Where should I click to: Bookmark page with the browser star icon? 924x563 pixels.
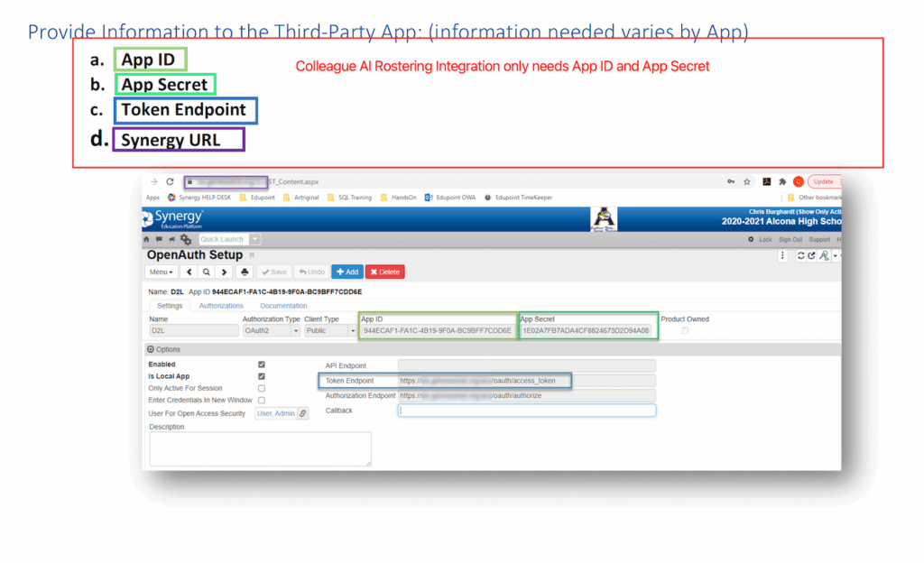(746, 181)
